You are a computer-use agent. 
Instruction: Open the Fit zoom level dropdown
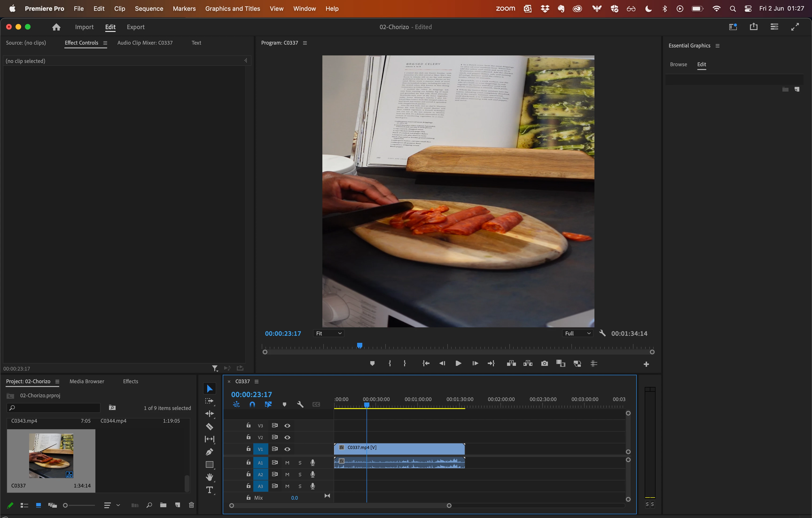(328, 333)
